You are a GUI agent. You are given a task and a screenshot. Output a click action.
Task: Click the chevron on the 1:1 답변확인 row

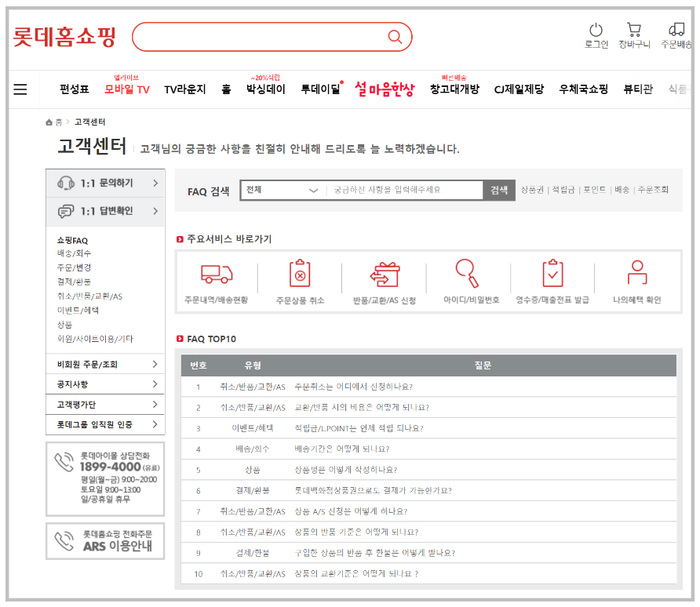[x=155, y=211]
